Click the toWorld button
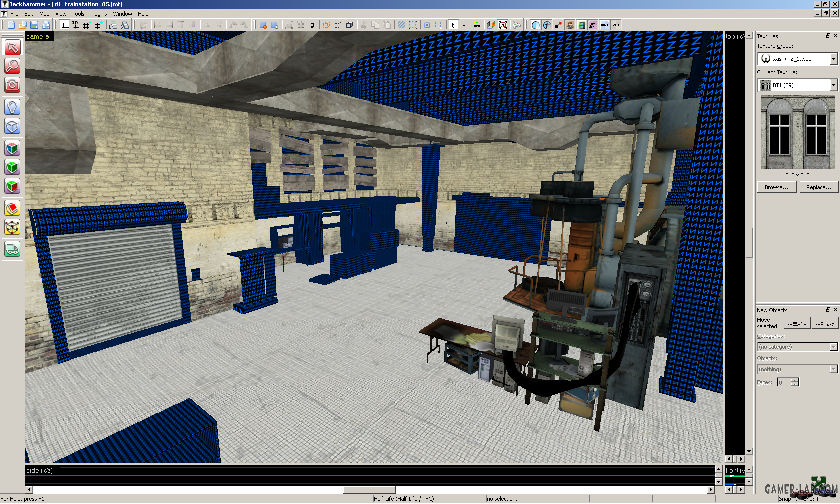 (x=797, y=323)
